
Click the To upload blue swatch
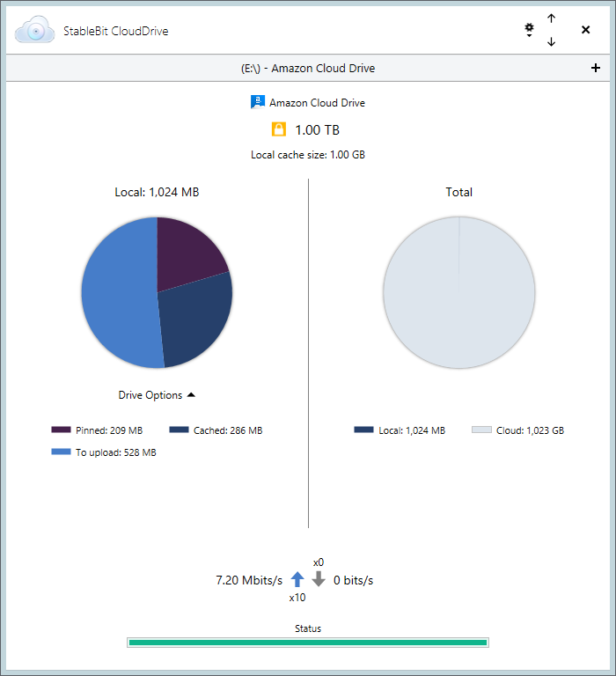pyautogui.click(x=61, y=452)
